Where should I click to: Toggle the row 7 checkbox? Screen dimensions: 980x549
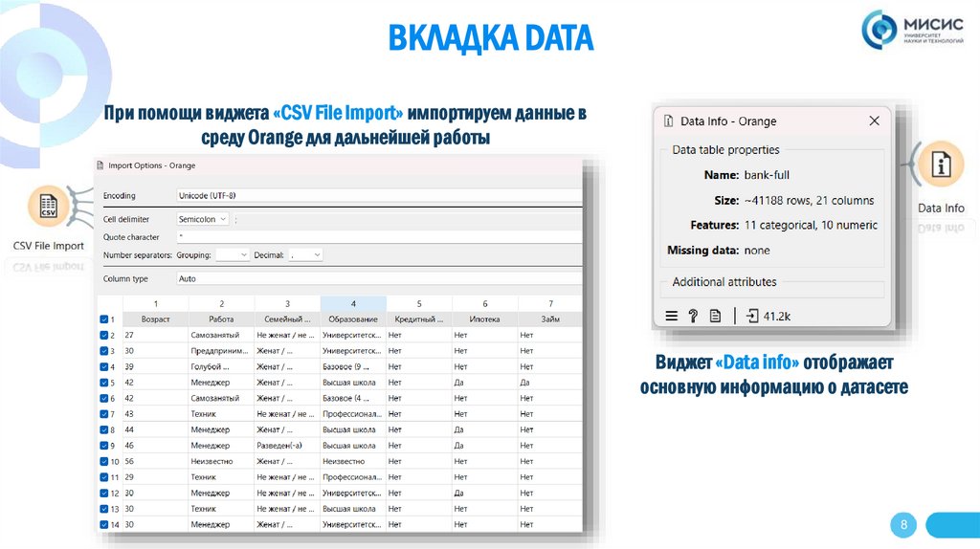[x=103, y=414]
